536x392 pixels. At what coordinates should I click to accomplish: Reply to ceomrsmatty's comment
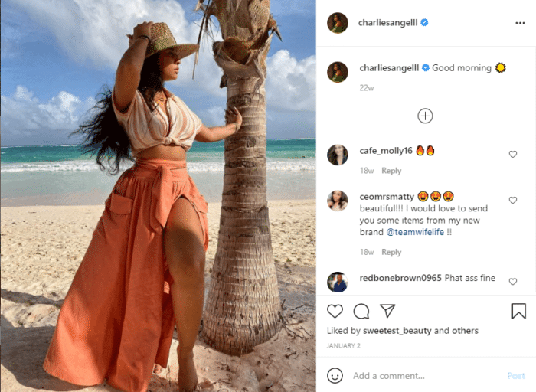point(391,252)
